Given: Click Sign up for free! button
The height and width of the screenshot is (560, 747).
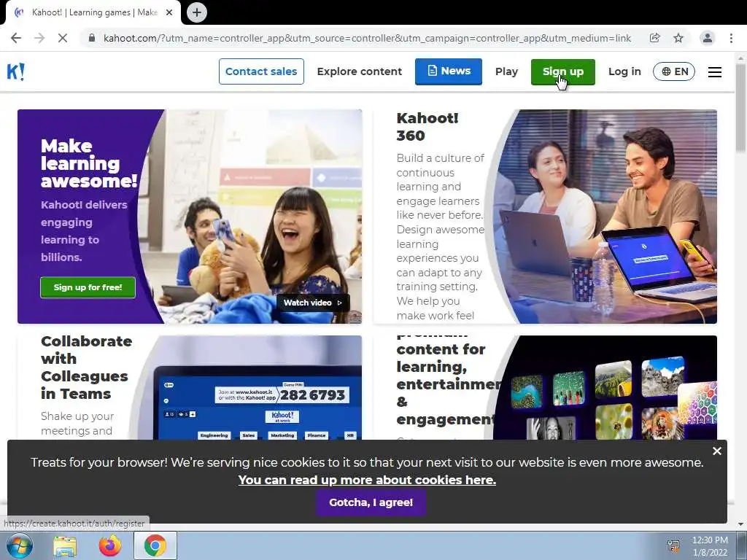Looking at the screenshot, I should (88, 287).
